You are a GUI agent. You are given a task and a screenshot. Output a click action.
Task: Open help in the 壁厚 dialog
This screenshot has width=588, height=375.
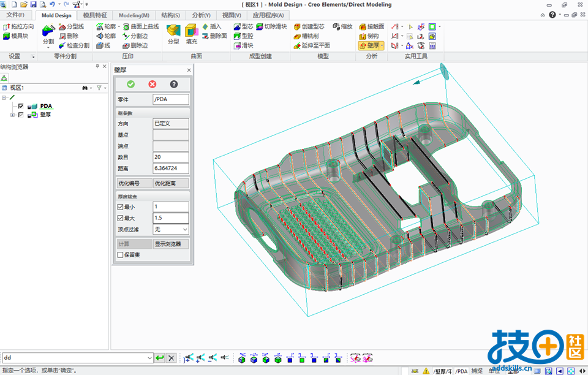(x=174, y=84)
